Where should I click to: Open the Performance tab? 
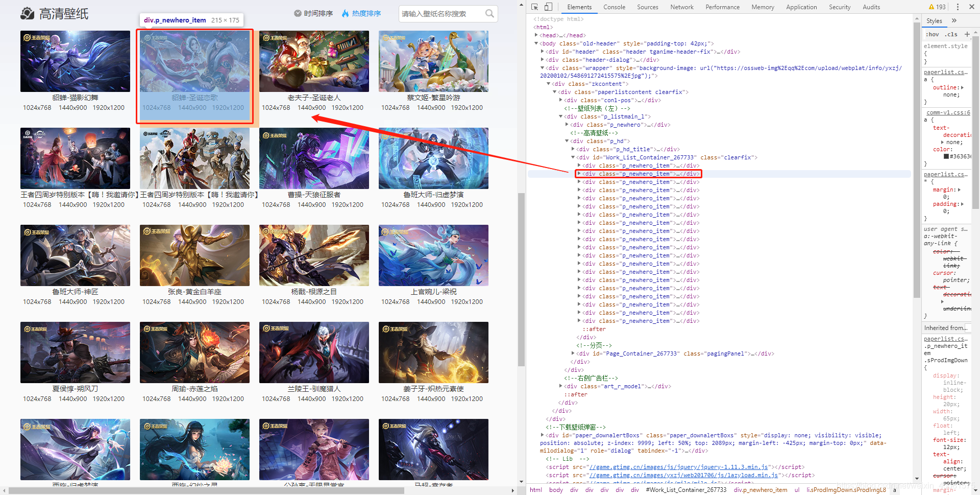pos(722,7)
